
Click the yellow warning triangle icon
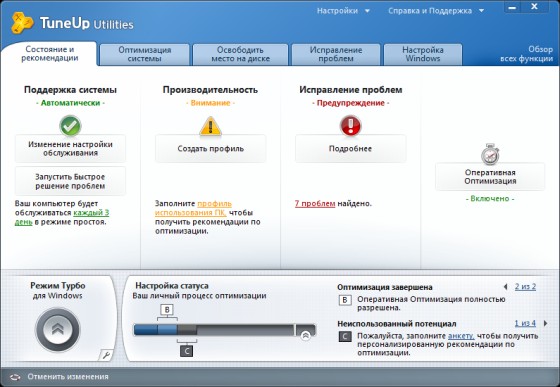click(210, 126)
